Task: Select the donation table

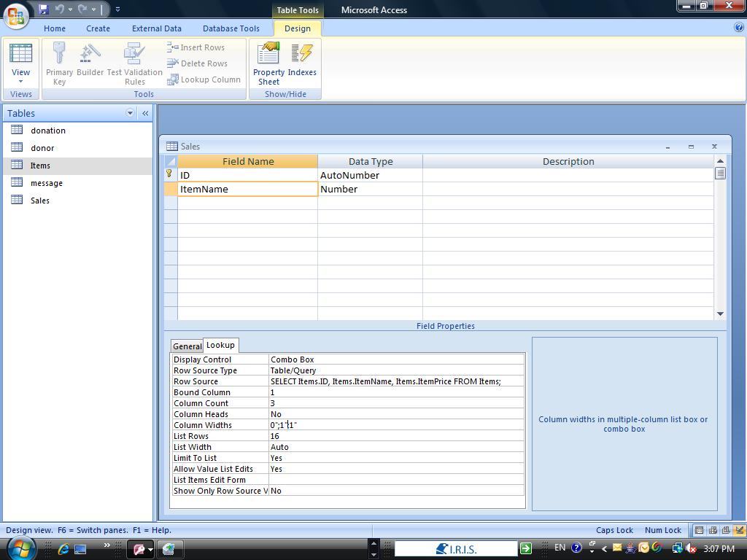Action: point(78,131)
